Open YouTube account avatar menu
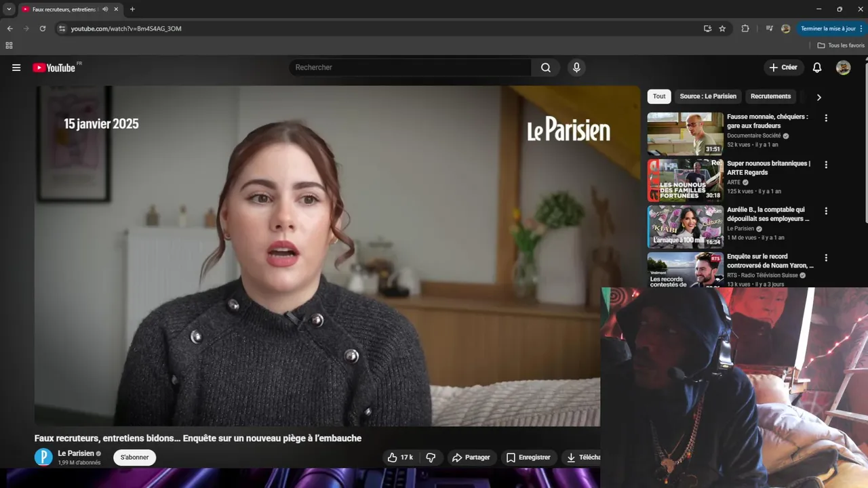 click(x=844, y=68)
